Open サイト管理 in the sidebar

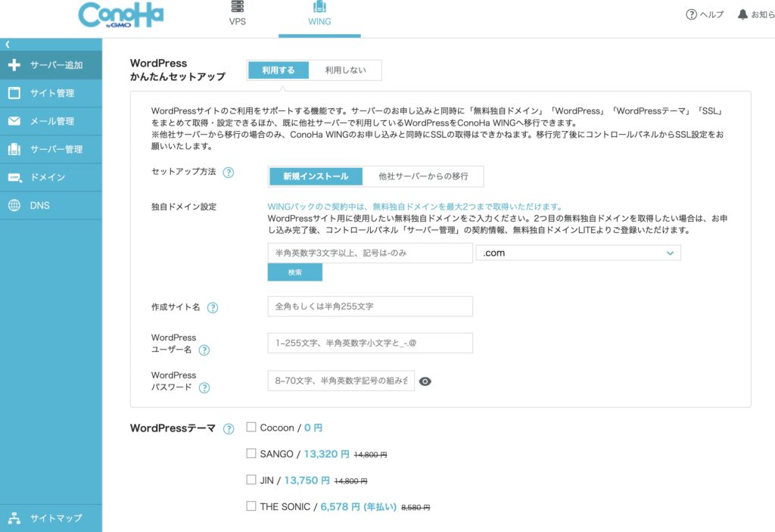point(51,93)
